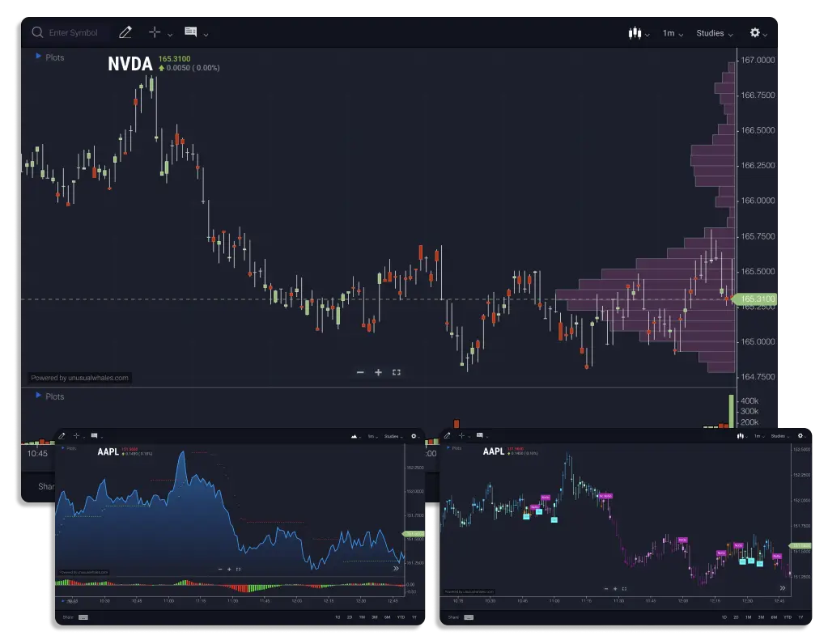
Task: Open Studies menu in AAPL candlestick chart
Action: click(779, 436)
